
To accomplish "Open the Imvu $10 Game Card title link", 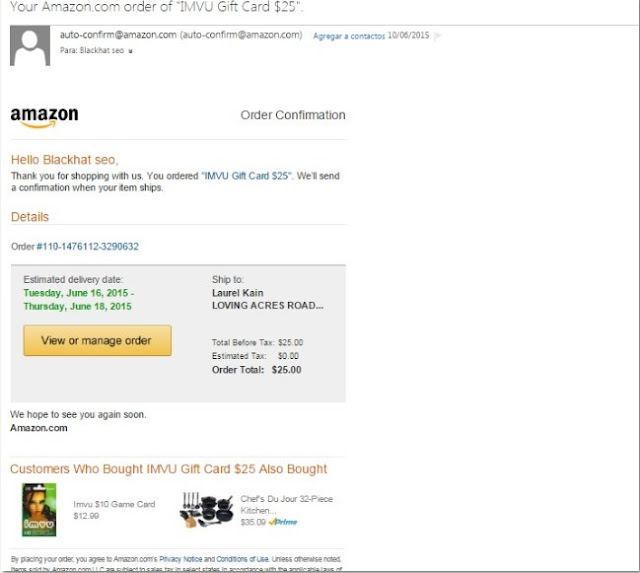I will [114, 504].
